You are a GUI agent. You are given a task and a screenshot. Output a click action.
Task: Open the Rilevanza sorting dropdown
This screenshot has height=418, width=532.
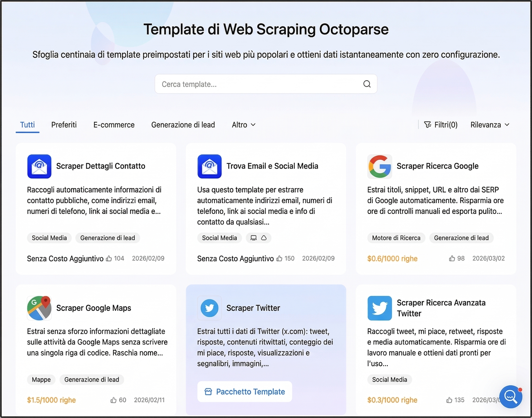point(489,125)
